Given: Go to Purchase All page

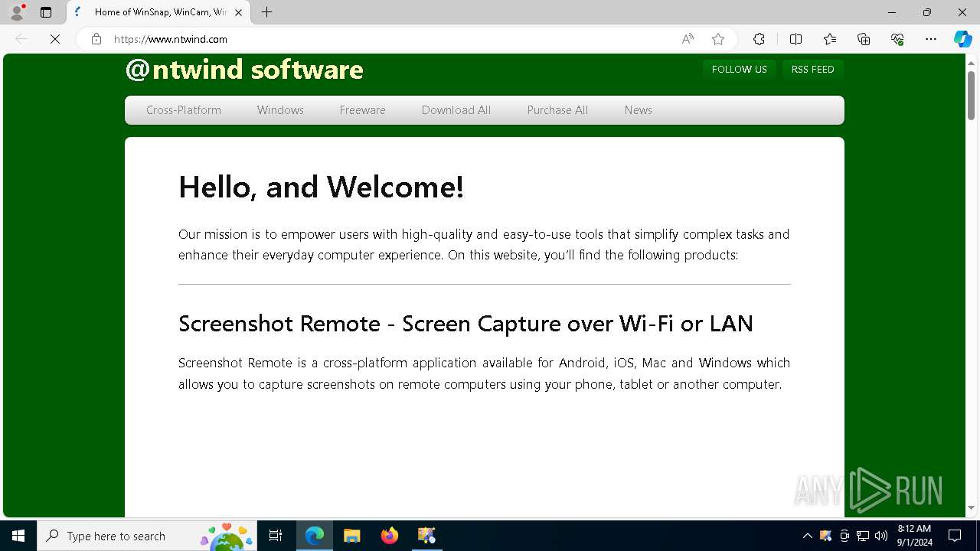Looking at the screenshot, I should (557, 110).
